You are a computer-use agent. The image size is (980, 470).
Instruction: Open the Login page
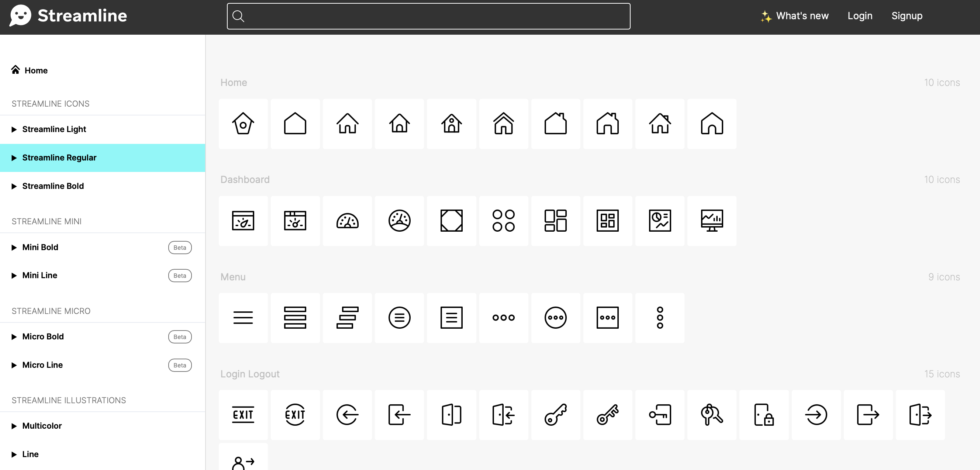859,16
